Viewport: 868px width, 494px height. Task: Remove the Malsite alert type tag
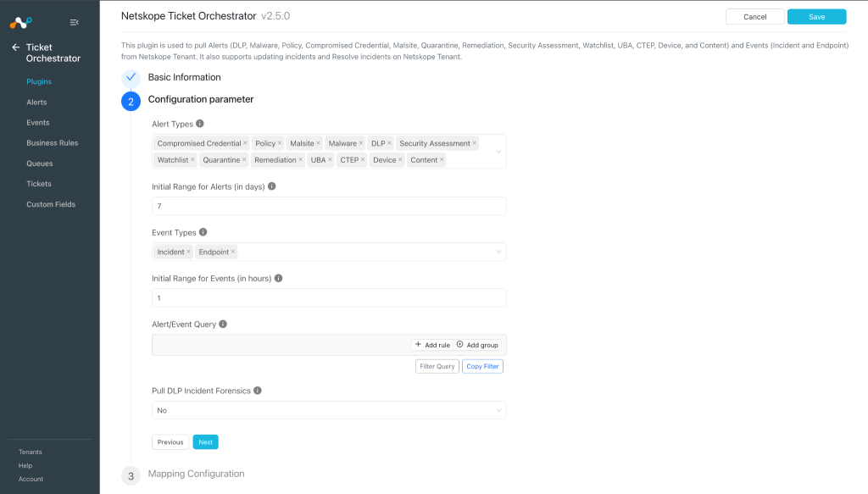coord(319,143)
